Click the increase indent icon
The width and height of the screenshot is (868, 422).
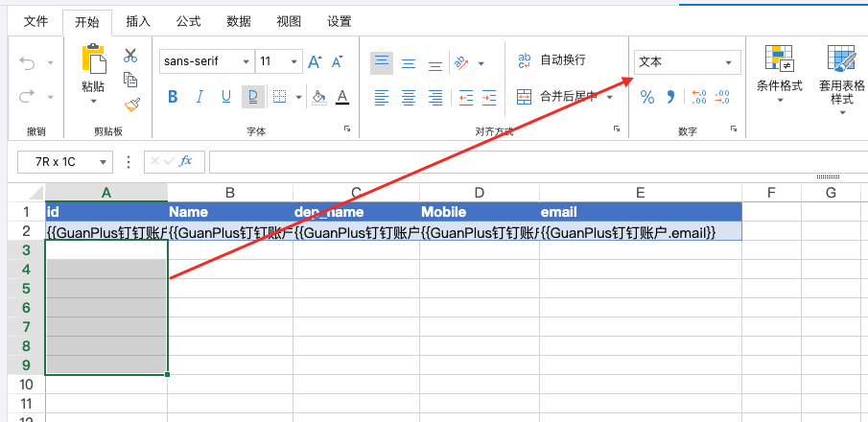point(489,98)
